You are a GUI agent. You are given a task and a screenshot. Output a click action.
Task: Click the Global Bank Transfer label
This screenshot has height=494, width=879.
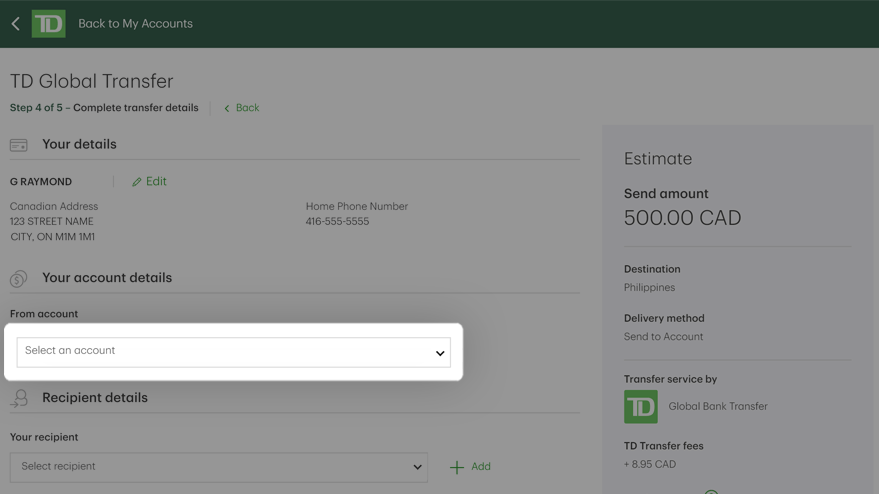tap(718, 407)
